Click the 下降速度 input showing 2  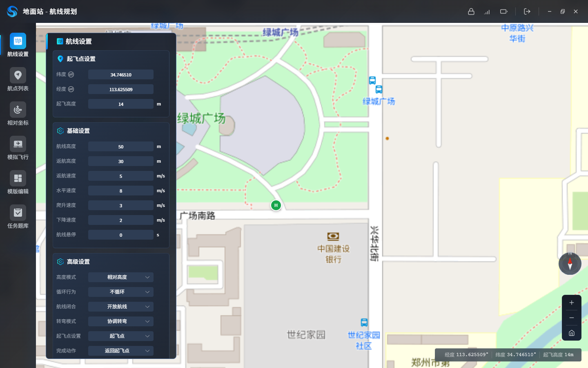(x=121, y=220)
